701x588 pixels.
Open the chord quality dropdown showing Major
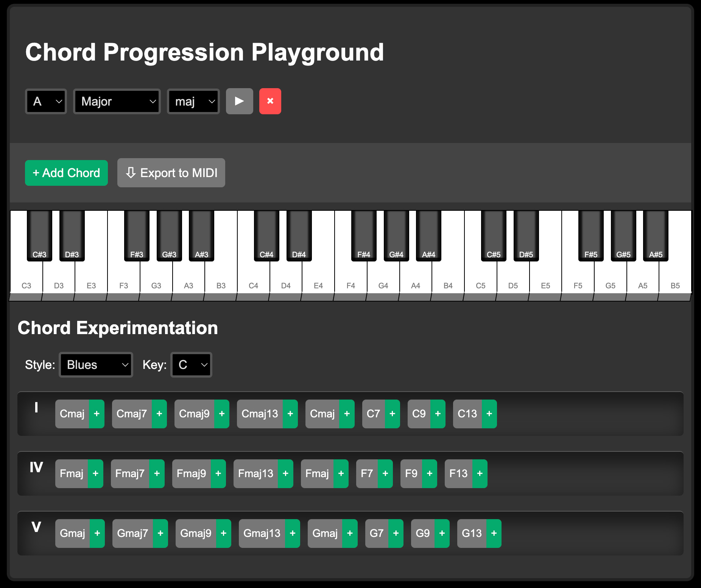tap(117, 101)
